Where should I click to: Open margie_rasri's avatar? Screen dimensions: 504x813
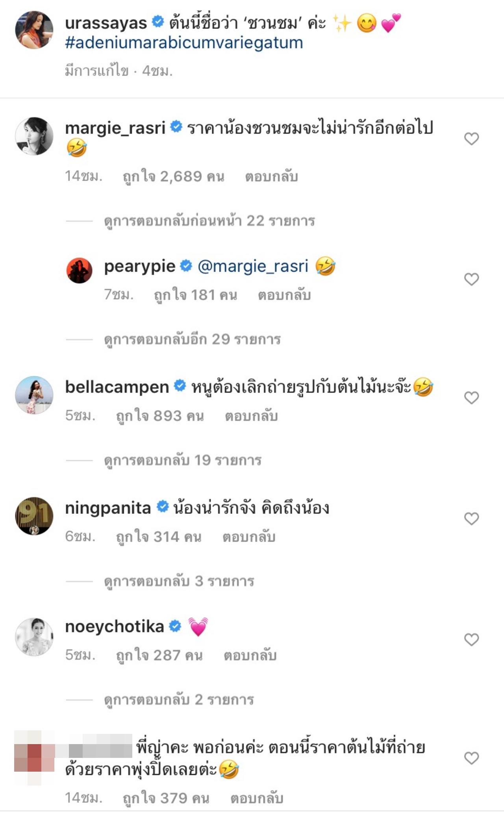pyautogui.click(x=34, y=136)
